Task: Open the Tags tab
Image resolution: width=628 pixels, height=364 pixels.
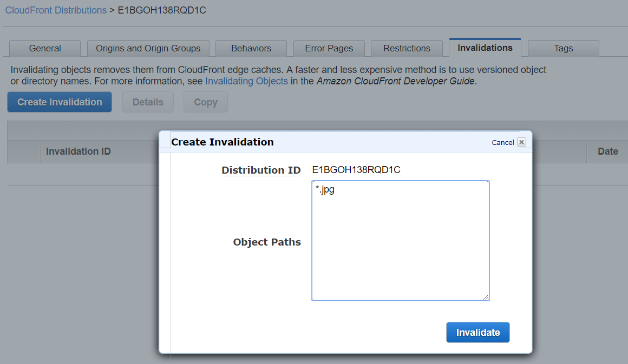Action: (564, 48)
